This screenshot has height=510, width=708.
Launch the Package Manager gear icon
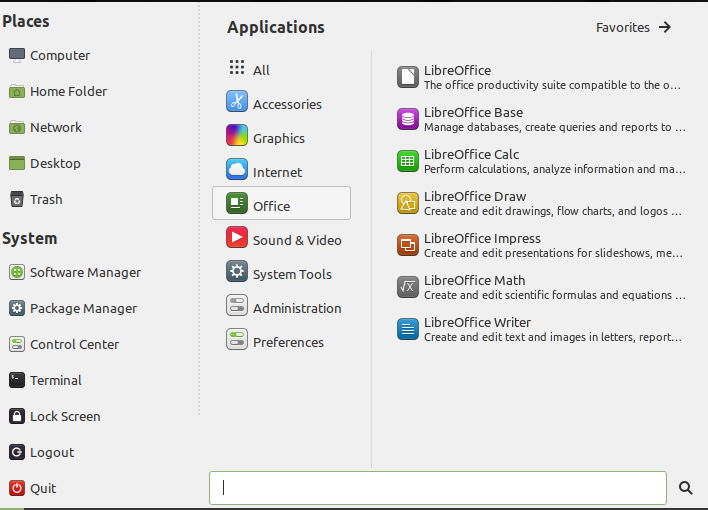tap(17, 309)
